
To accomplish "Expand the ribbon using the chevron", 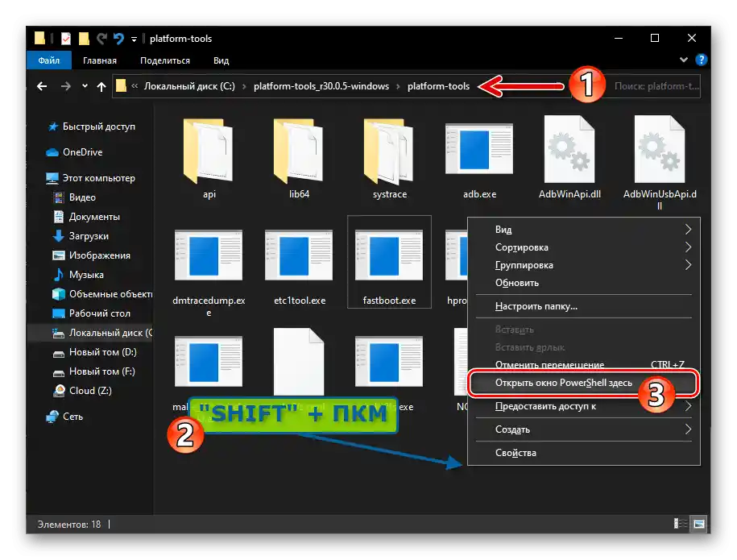I will [685, 60].
